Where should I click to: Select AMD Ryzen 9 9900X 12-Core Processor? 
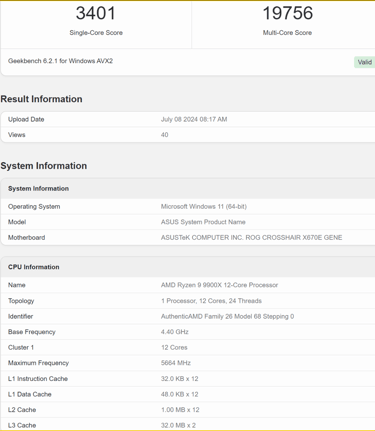tap(219, 285)
